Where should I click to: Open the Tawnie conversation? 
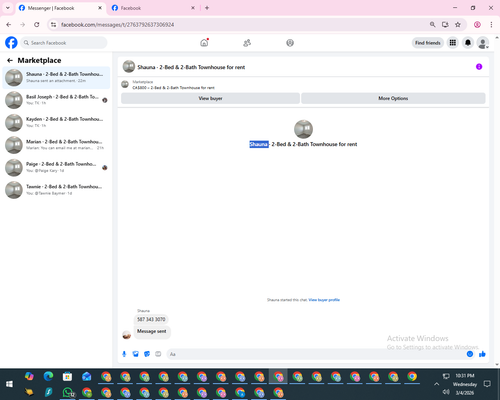point(56,190)
